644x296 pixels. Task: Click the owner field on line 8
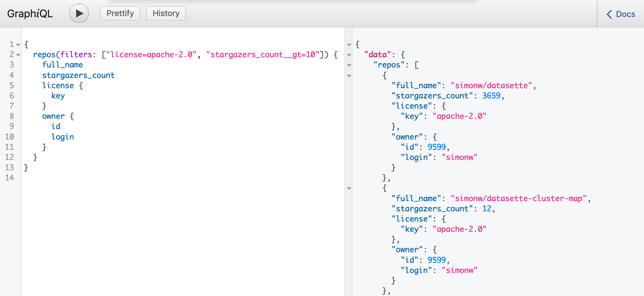53,116
